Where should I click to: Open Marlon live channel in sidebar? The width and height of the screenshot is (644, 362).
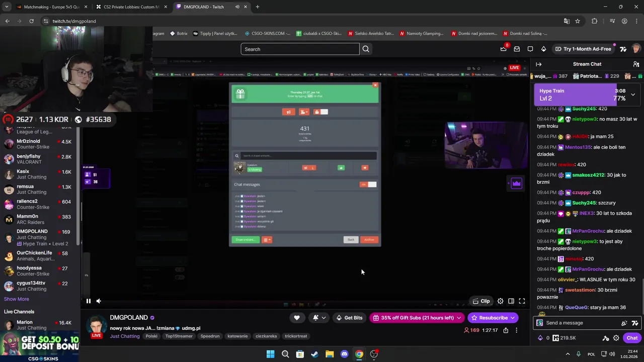pyautogui.click(x=39, y=325)
